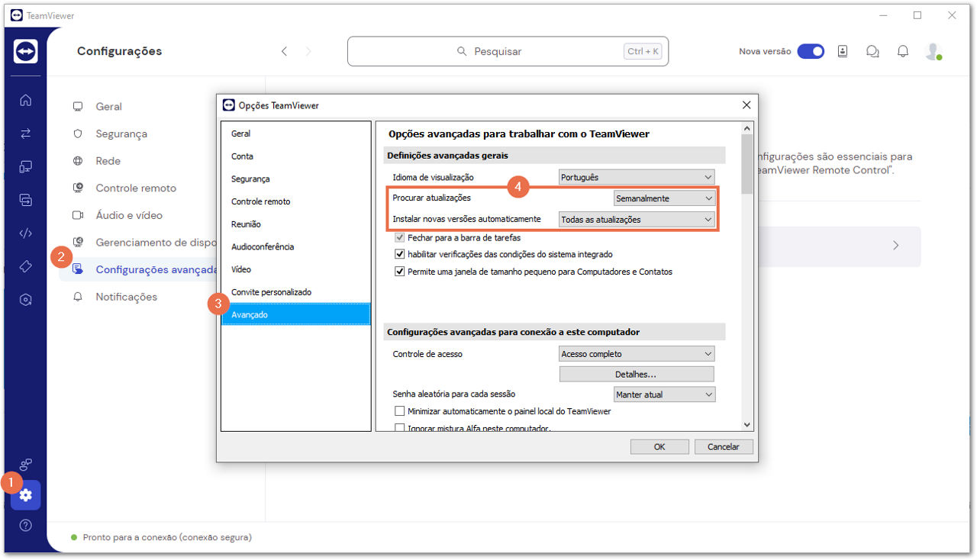Select Avançado in the options dialog
The image size is (977, 560).
pyautogui.click(x=295, y=314)
